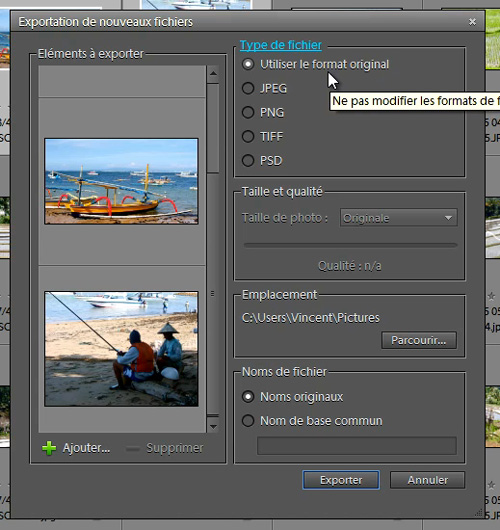
Task: Click the scroll up arrow of list
Action: [213, 73]
